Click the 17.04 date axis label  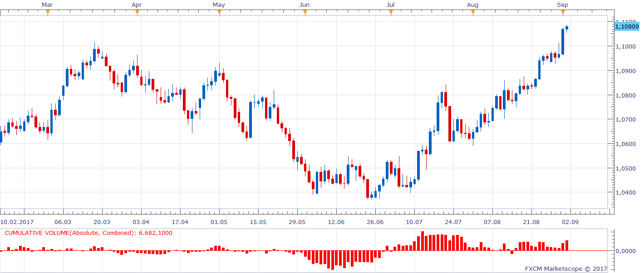click(180, 222)
